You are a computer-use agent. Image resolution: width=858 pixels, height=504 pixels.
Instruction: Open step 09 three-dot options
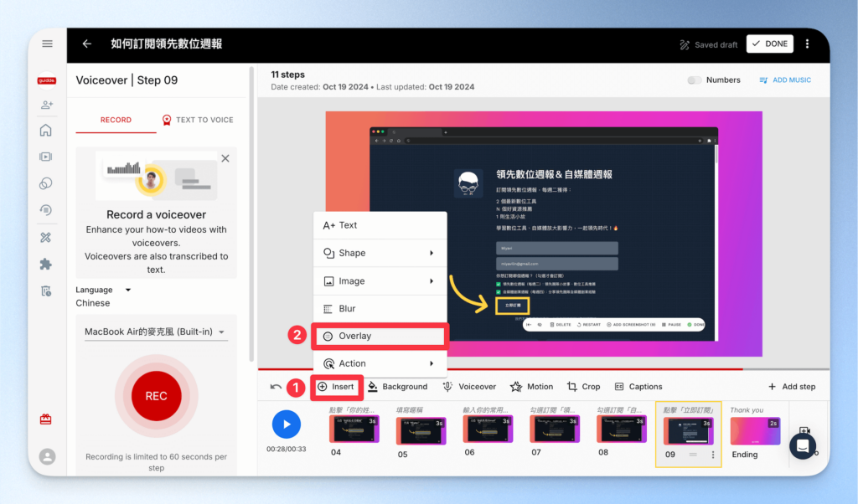pos(713,455)
